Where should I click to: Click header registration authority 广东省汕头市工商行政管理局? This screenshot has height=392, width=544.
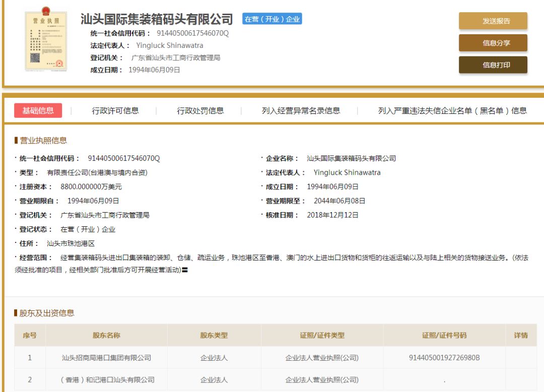pyautogui.click(x=176, y=57)
